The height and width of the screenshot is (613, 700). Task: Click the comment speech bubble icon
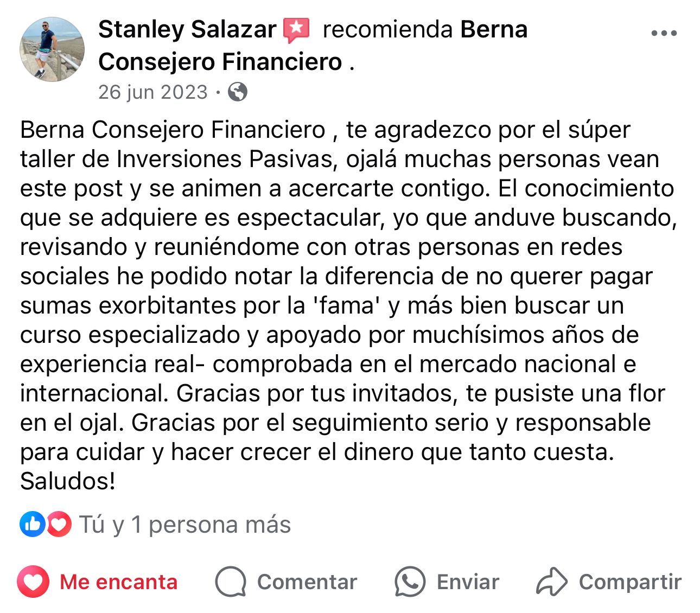tap(231, 582)
